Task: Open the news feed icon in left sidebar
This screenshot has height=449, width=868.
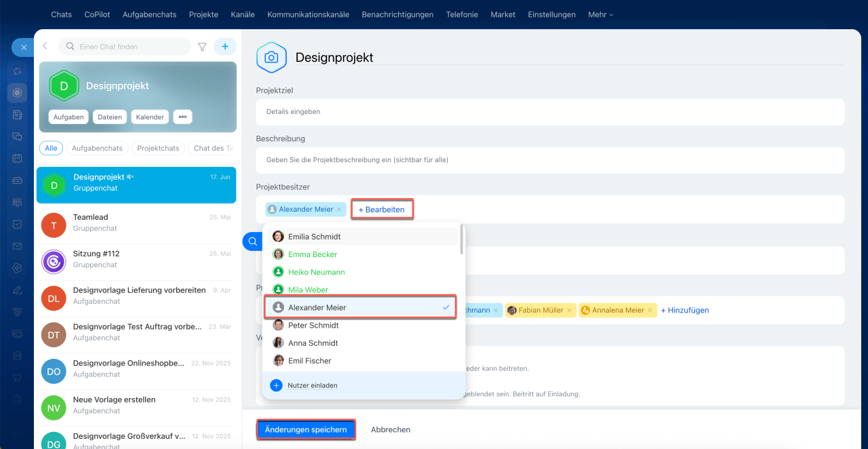Action: (x=18, y=115)
